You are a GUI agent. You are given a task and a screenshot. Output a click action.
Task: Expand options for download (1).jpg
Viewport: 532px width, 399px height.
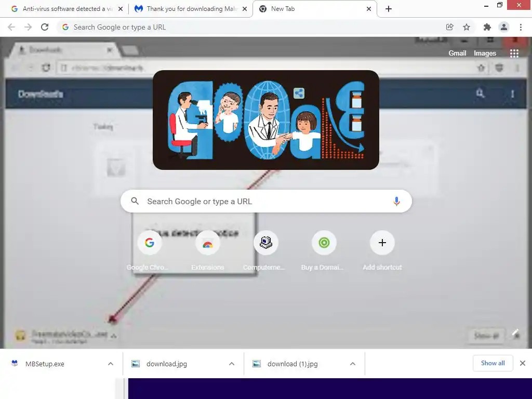coord(353,364)
